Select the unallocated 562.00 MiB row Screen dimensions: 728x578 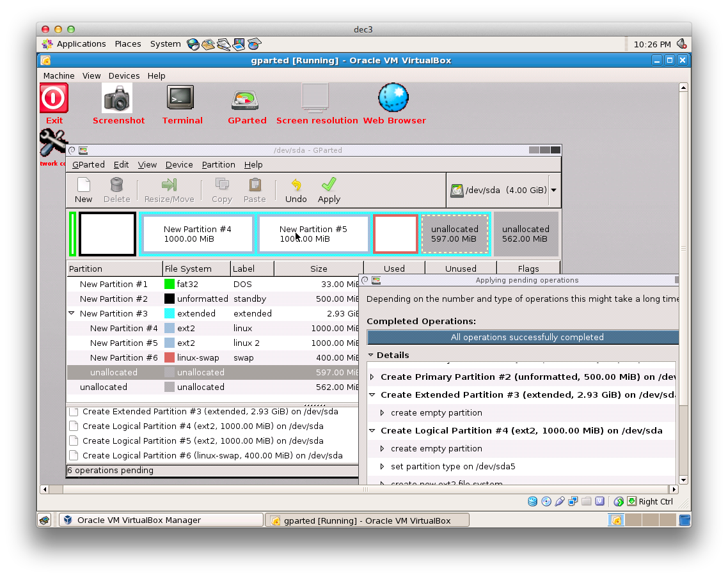(x=213, y=387)
